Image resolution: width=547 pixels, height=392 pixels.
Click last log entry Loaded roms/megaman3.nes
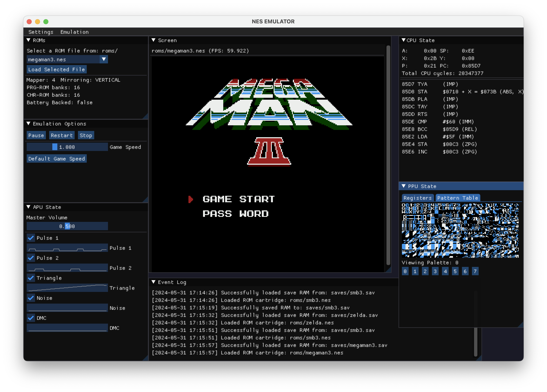(247, 352)
